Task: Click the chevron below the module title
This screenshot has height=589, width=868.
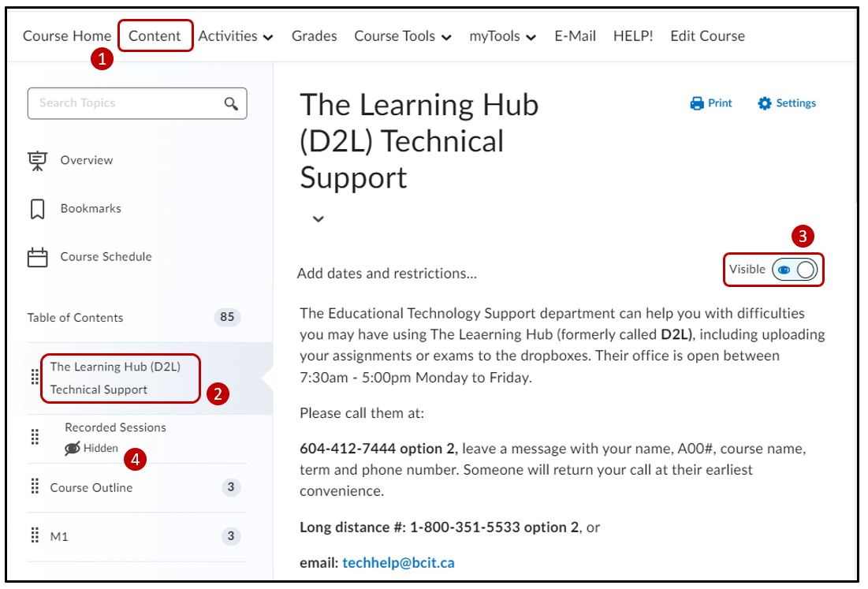Action: [x=318, y=219]
